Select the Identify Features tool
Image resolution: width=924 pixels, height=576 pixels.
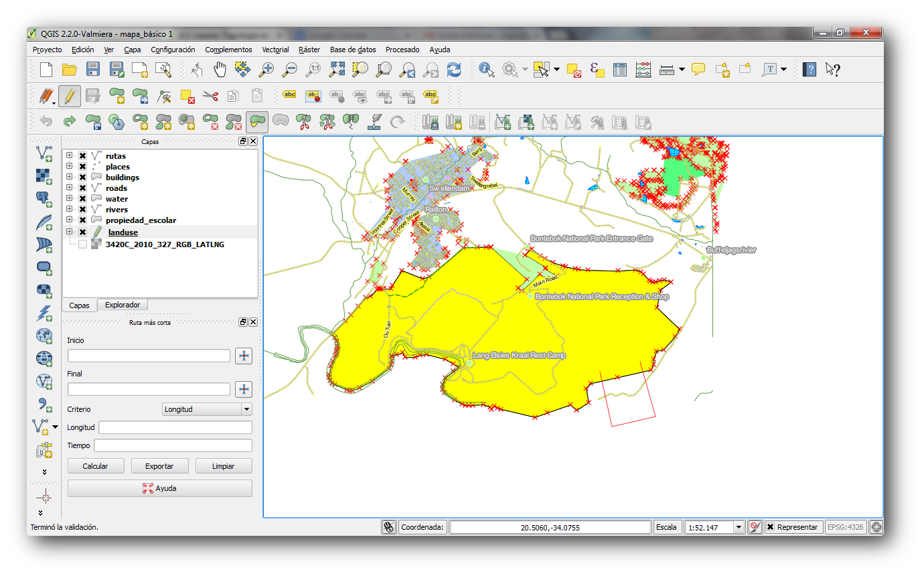(x=487, y=69)
